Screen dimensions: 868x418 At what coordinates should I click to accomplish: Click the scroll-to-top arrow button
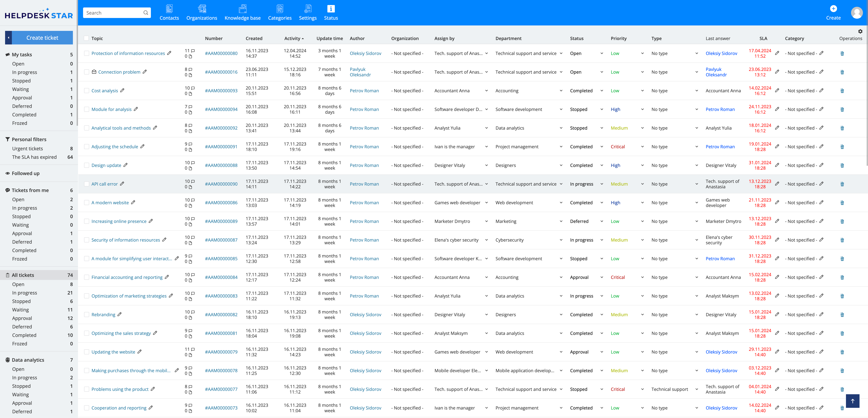tap(853, 401)
